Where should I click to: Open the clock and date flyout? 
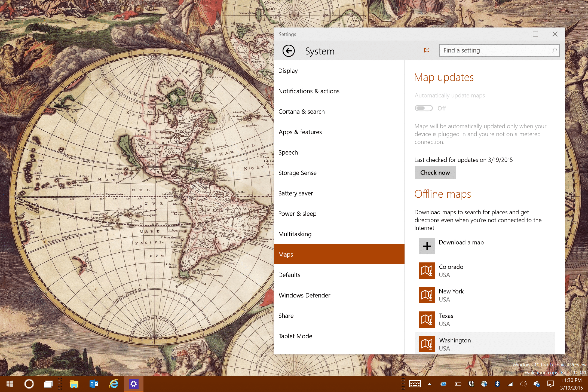571,384
